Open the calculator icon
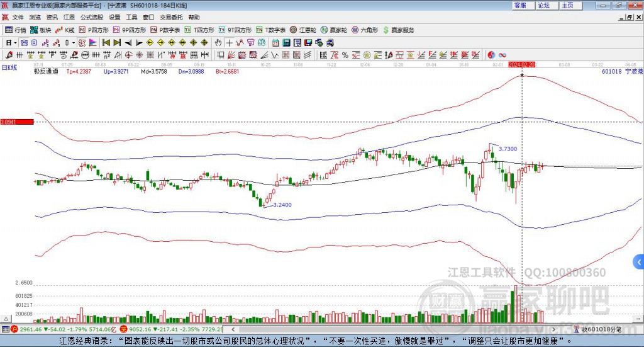Viewport: 644px width, 347px height. [x=286, y=43]
